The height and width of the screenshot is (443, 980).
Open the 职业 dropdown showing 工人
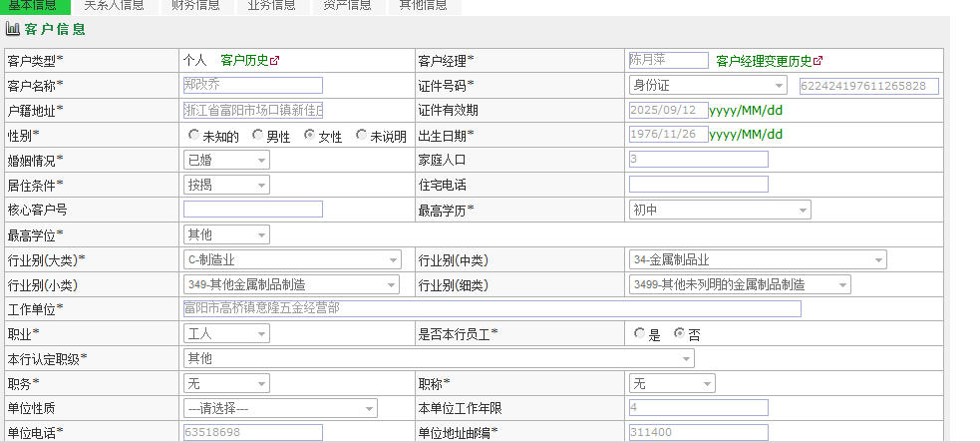click(226, 333)
